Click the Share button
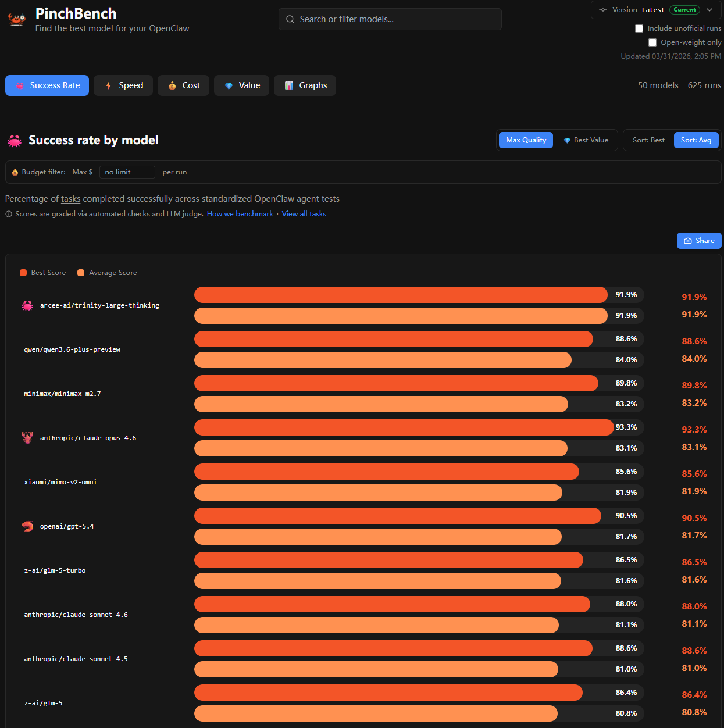Screen dimensions: 724x728 tap(699, 241)
